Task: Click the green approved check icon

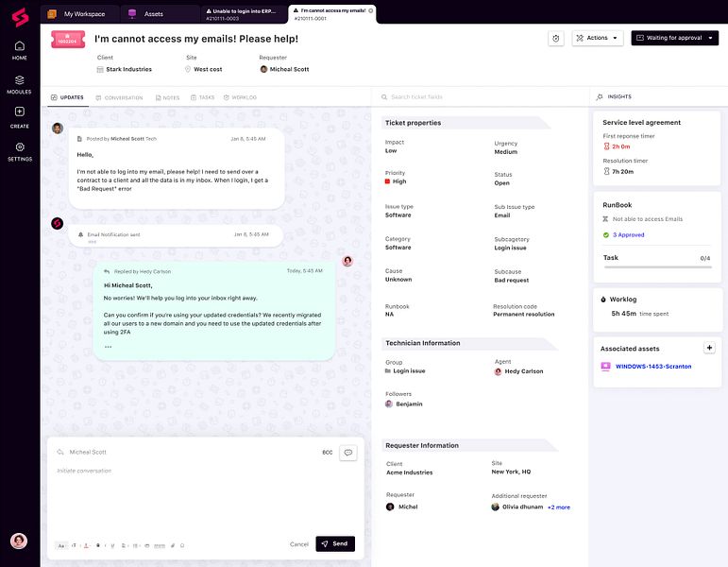Action: [606, 235]
